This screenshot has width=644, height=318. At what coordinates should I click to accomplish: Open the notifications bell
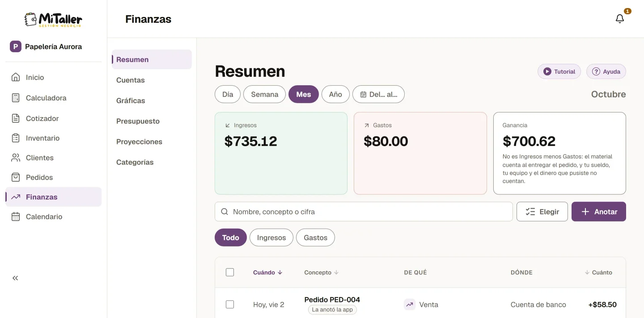click(x=620, y=19)
